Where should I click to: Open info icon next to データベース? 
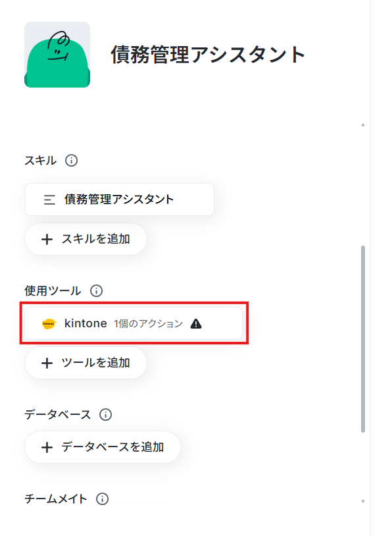pos(105,415)
